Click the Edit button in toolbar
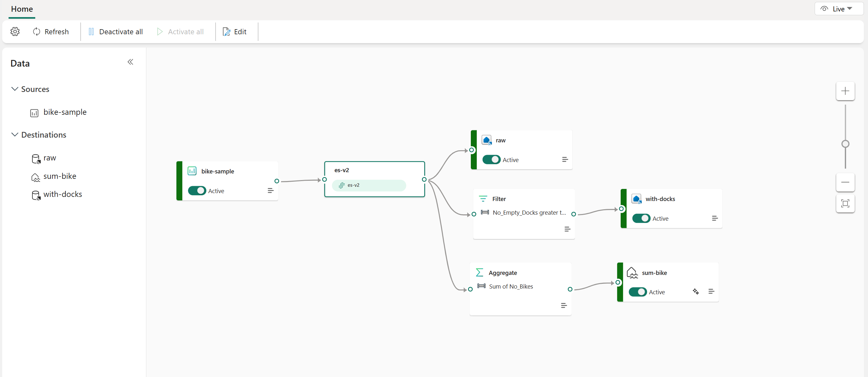Image resolution: width=868 pixels, height=377 pixels. 235,31
